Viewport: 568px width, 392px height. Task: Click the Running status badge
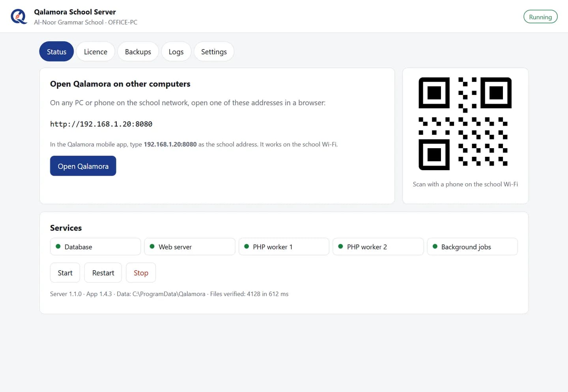(x=540, y=17)
